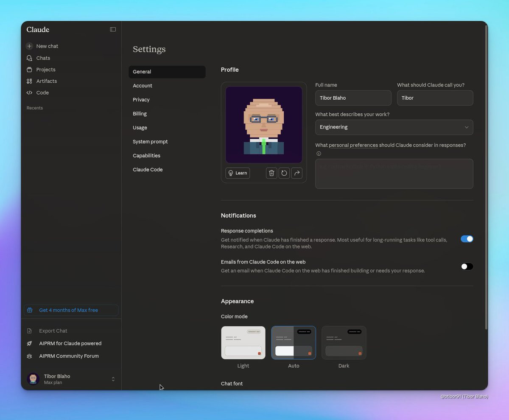The image size is (509, 420).
Task: Click the Full name input field
Action: (x=353, y=98)
